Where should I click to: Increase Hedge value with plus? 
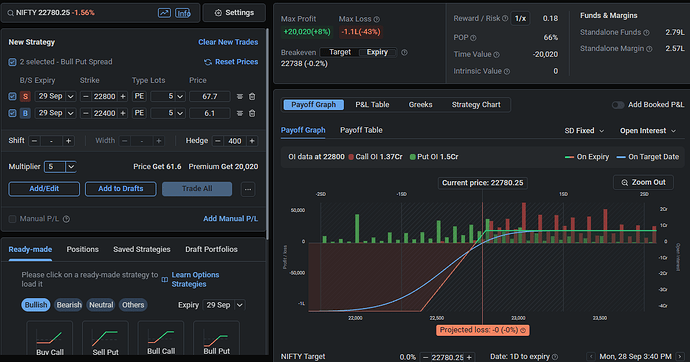click(252, 141)
